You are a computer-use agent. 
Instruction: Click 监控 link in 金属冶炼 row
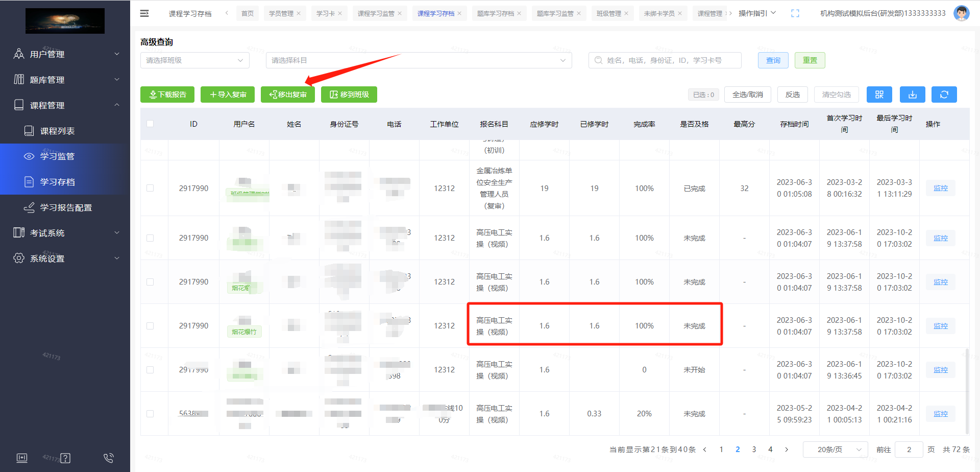coord(941,188)
